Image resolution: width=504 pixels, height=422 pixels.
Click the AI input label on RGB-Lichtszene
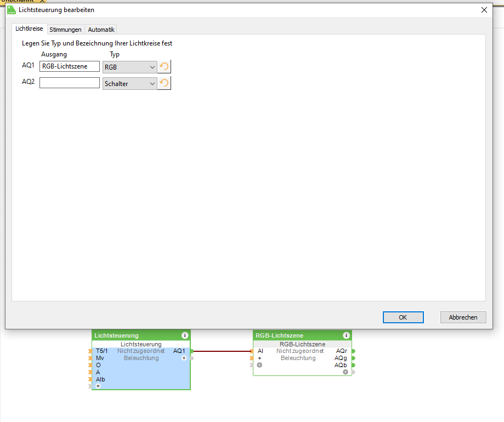coord(261,351)
